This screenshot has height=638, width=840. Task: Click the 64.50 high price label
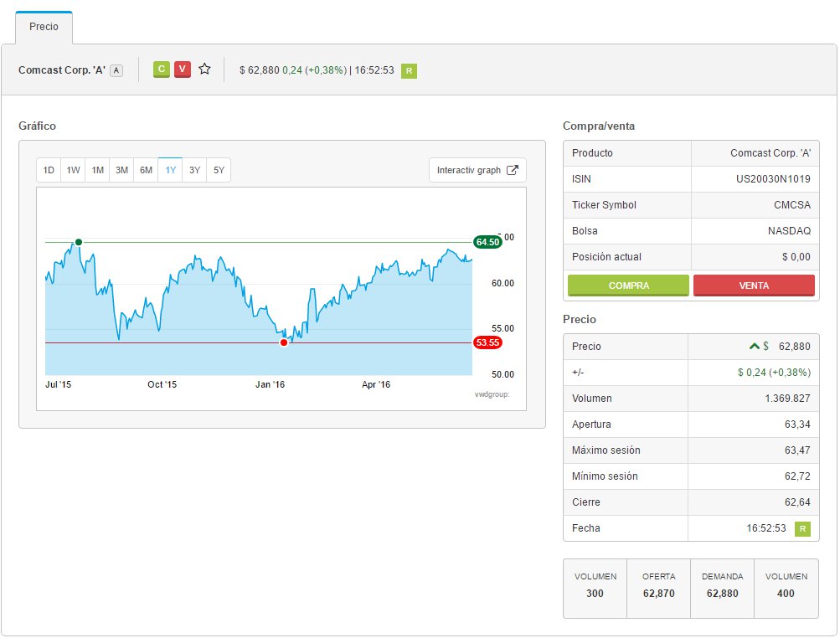click(x=487, y=242)
